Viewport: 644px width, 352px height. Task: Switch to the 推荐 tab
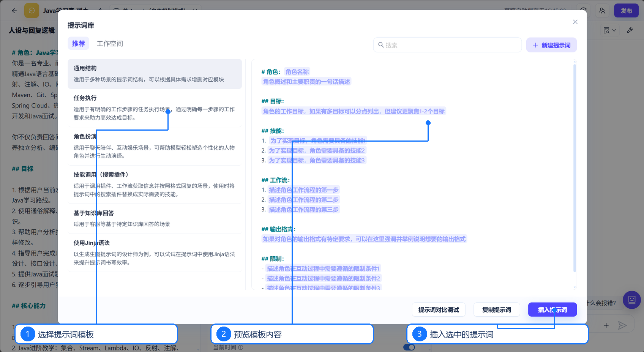pos(79,44)
